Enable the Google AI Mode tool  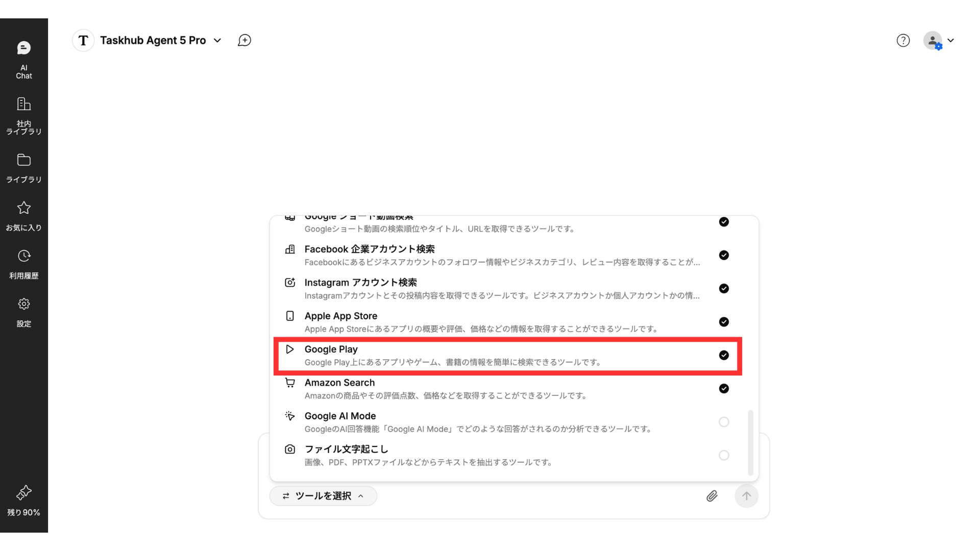[723, 422]
